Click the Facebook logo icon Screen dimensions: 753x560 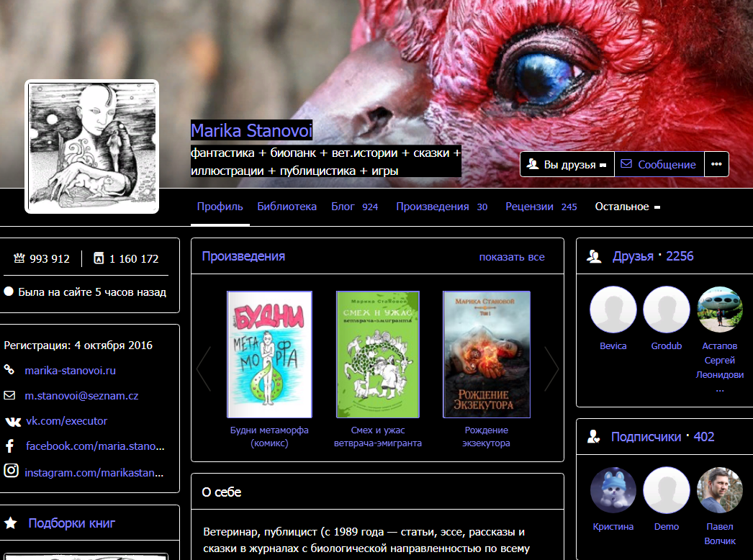pyautogui.click(x=9, y=446)
